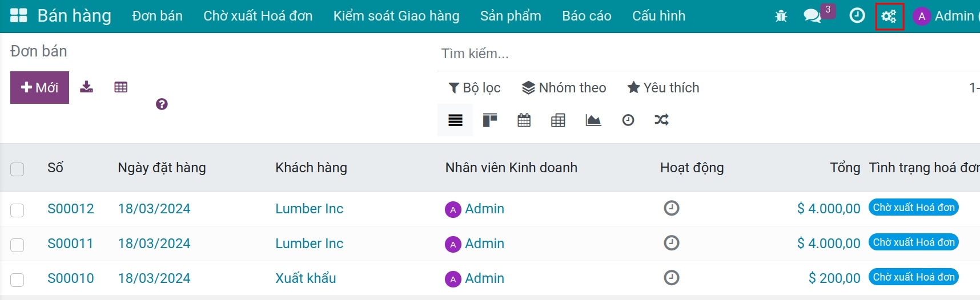Viewport: 980px width, 300px height.
Task: Click invoice status badge for S00010
Action: [914, 277]
